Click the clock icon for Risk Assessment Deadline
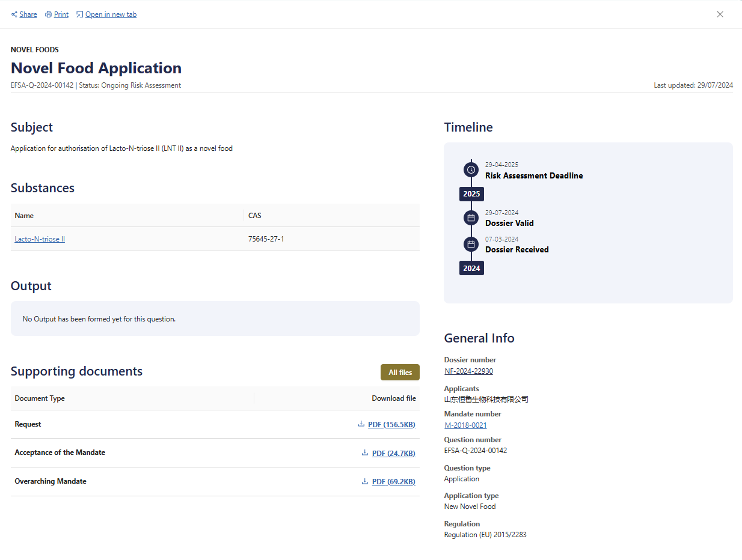 (x=471, y=170)
